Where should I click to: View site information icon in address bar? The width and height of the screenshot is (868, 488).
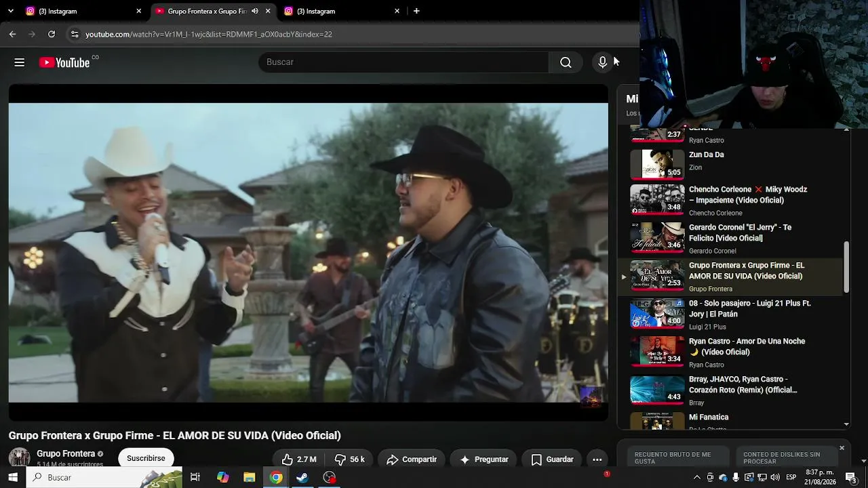click(75, 34)
